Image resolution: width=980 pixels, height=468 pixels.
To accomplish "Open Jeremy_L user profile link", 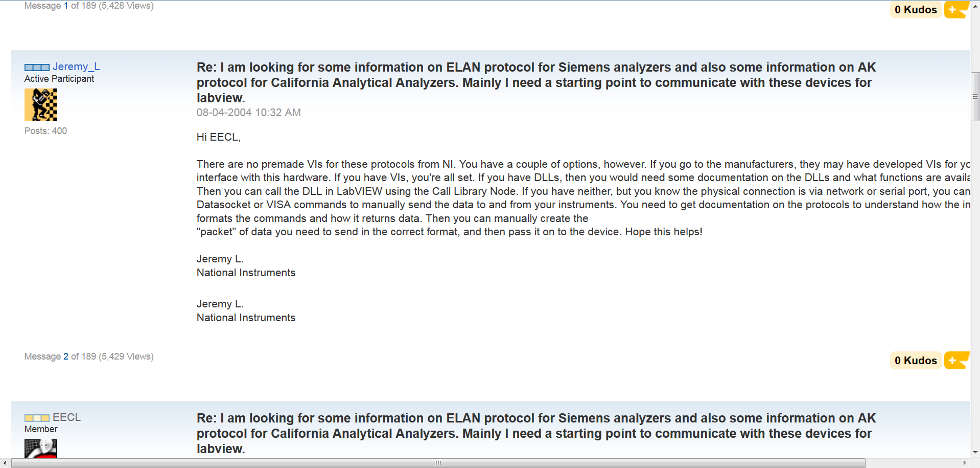I will 76,66.
